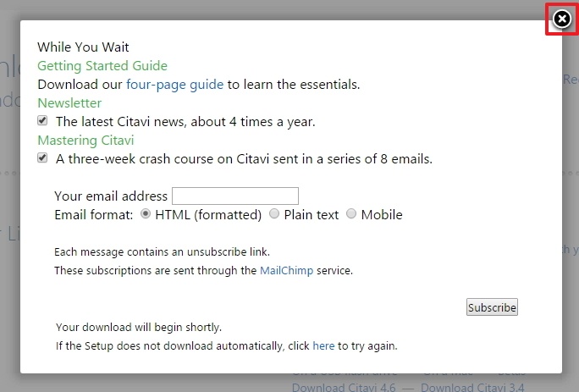Click the While You Wait title
Screen dimensions: 579x392
pos(83,47)
